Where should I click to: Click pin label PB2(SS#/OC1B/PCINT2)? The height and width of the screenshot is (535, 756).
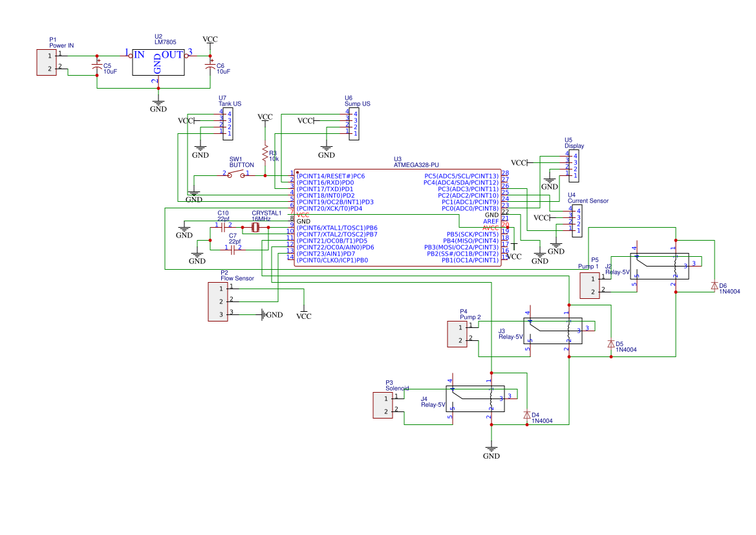click(463, 254)
